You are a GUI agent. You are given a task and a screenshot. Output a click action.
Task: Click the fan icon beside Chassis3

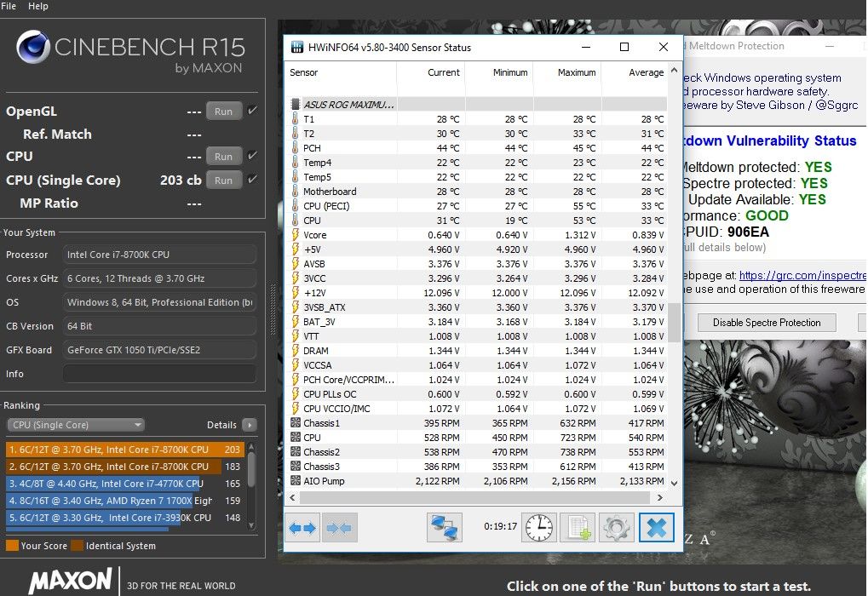pos(296,466)
